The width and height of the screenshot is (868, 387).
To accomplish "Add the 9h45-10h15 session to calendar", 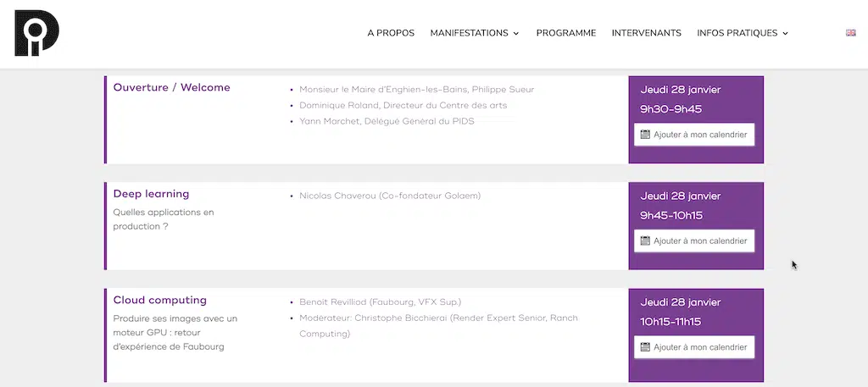I will tap(694, 240).
